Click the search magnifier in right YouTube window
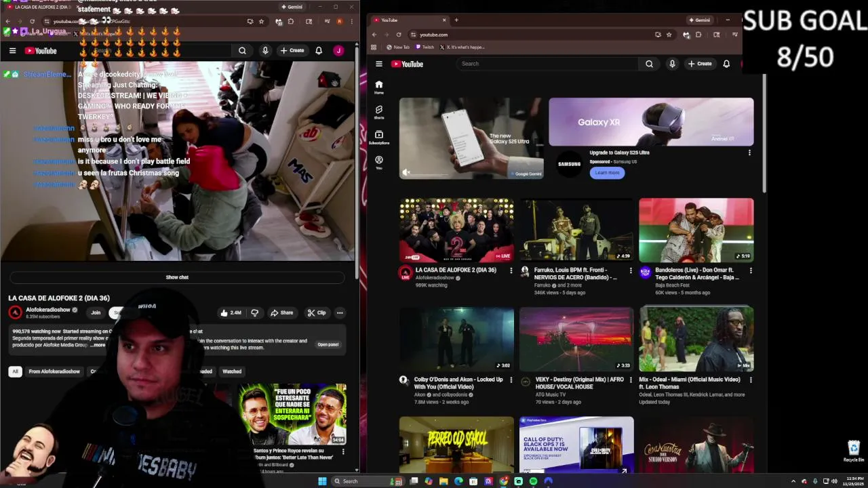The width and height of the screenshot is (868, 488). click(649, 64)
